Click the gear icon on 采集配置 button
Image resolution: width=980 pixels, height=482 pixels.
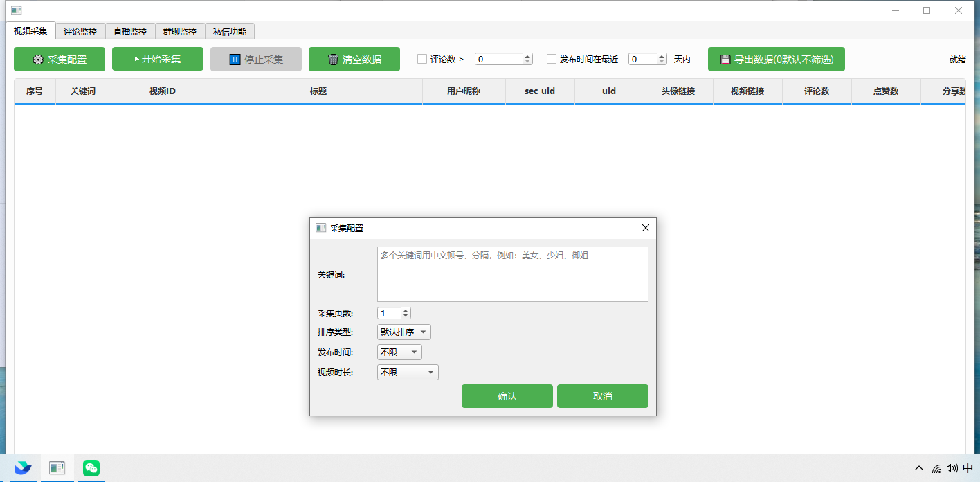[x=38, y=60]
